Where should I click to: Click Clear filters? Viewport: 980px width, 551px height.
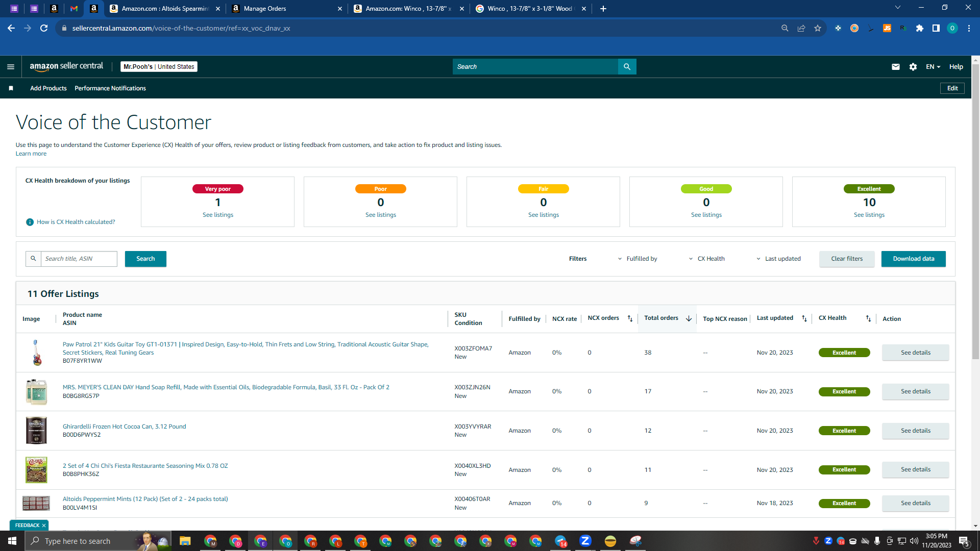click(x=847, y=259)
